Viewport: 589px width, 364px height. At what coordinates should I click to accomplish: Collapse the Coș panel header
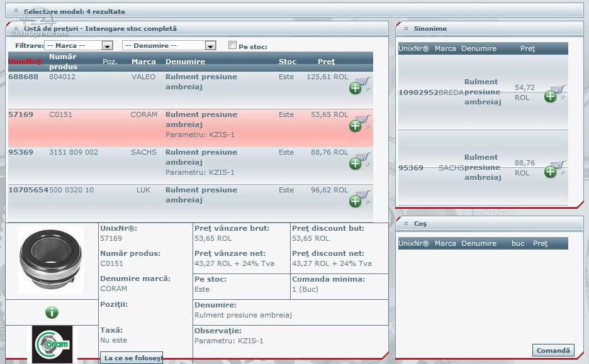click(490, 223)
